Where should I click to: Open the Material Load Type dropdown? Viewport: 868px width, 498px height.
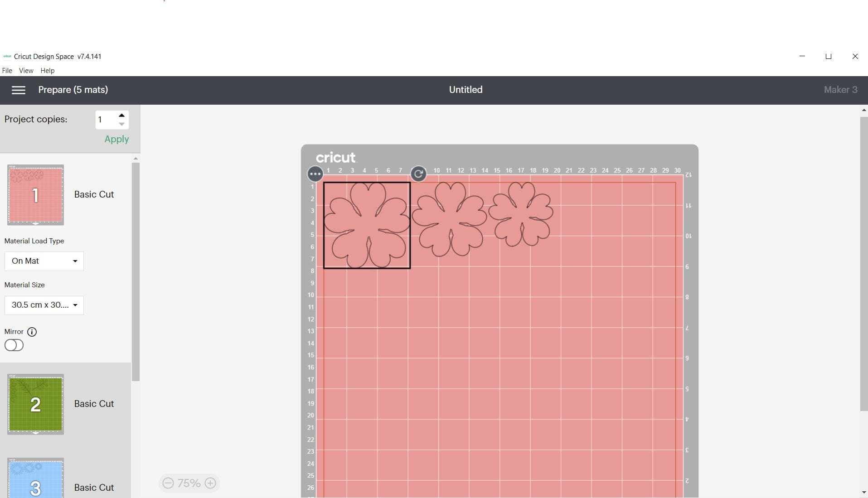[x=44, y=261]
